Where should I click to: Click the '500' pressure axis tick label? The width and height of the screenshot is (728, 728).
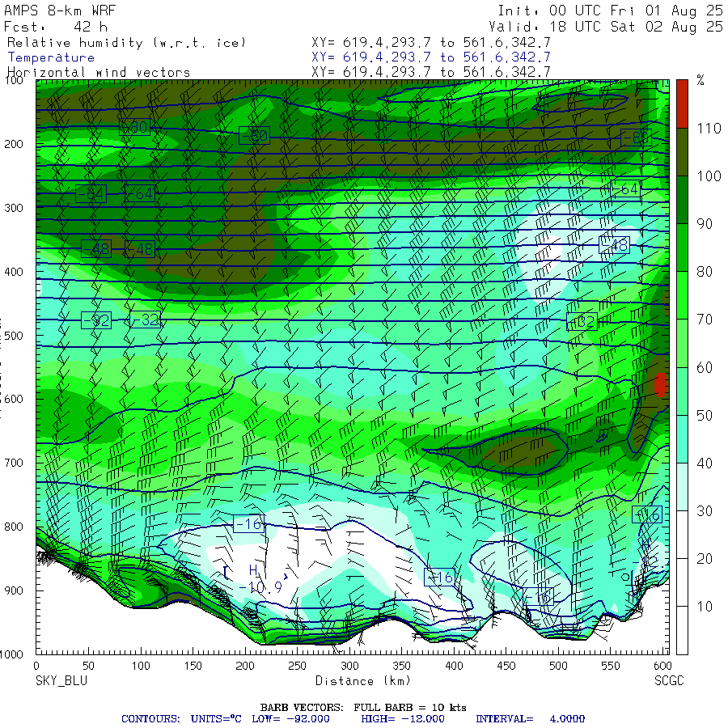click(14, 336)
